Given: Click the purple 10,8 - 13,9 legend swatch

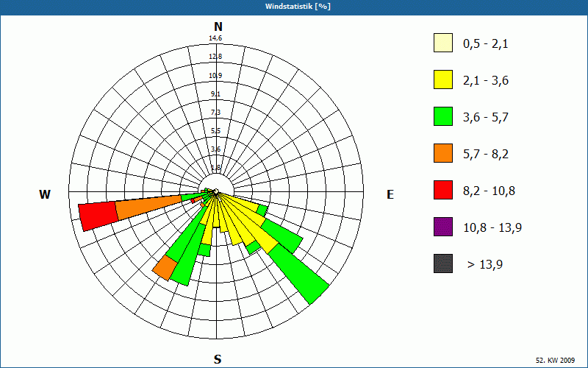Looking at the screenshot, I should pos(443,227).
